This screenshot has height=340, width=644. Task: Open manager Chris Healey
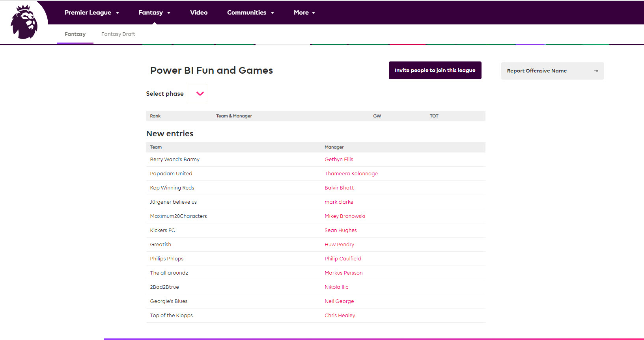[340, 316]
